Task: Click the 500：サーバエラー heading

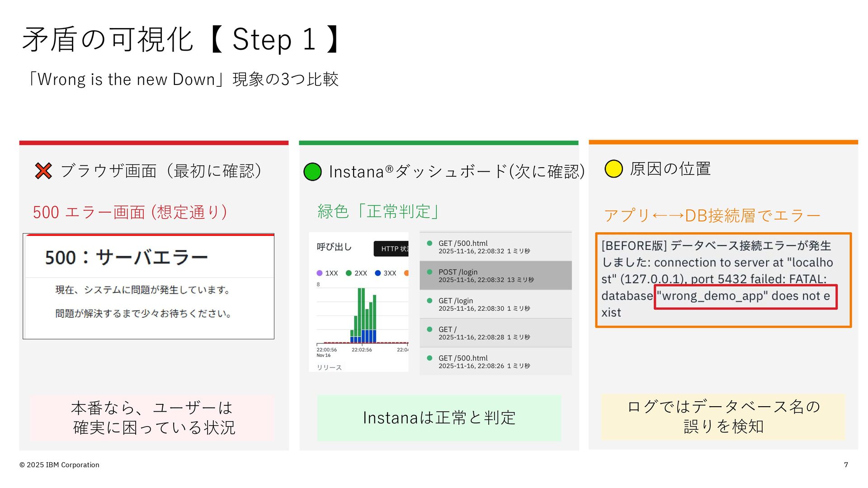Action: pos(126,258)
